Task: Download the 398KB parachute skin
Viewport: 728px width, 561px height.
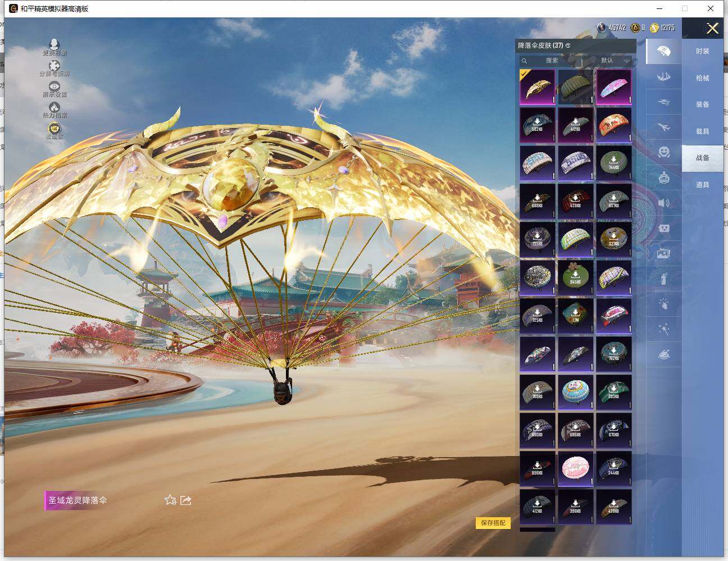Action: pyautogui.click(x=576, y=507)
